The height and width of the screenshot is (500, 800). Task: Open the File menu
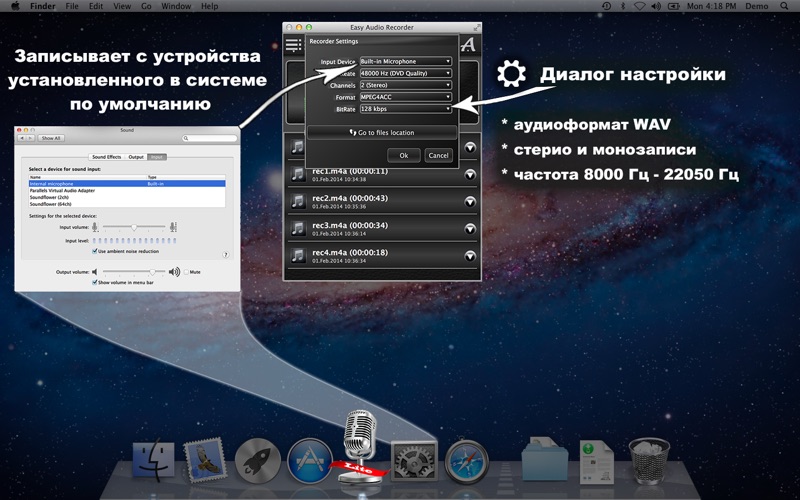(72, 6)
